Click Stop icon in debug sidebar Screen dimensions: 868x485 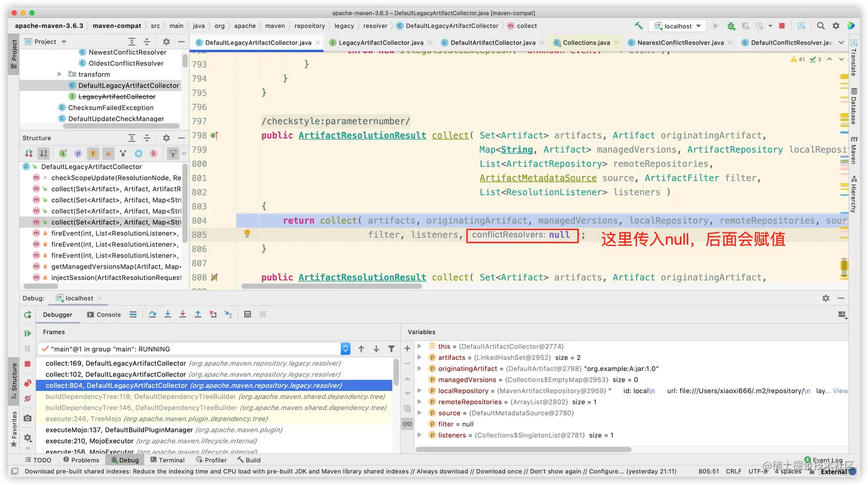28,364
